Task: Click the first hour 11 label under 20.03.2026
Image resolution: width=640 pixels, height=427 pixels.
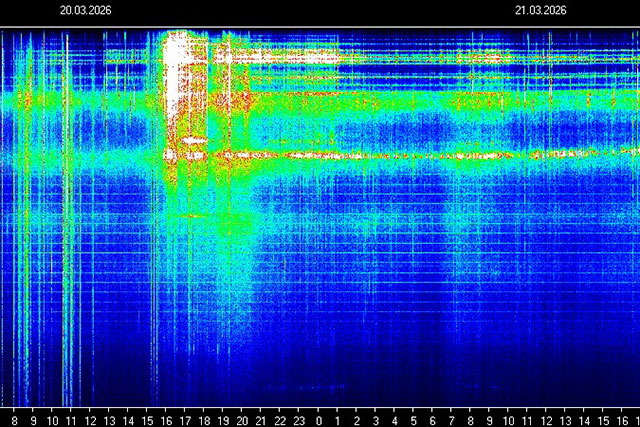Action: click(70, 419)
